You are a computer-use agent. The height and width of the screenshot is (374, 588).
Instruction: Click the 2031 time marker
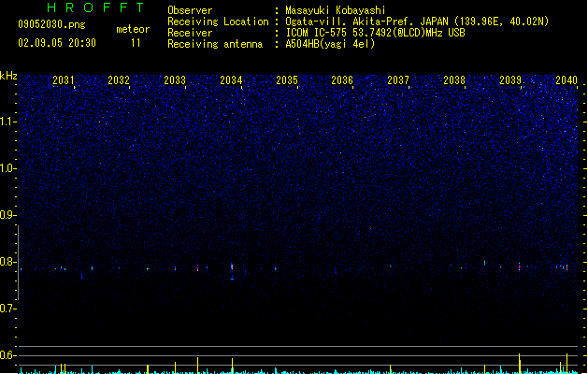pyautogui.click(x=63, y=80)
